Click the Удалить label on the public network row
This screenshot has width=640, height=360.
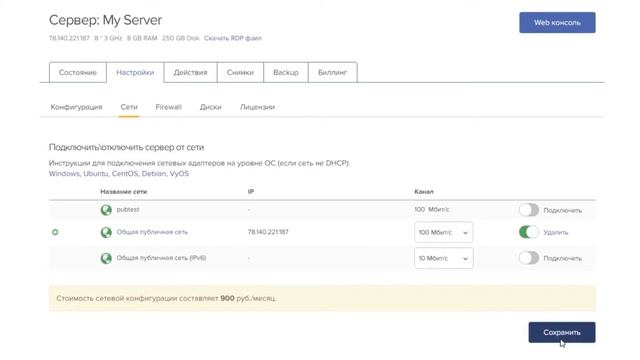(x=556, y=232)
